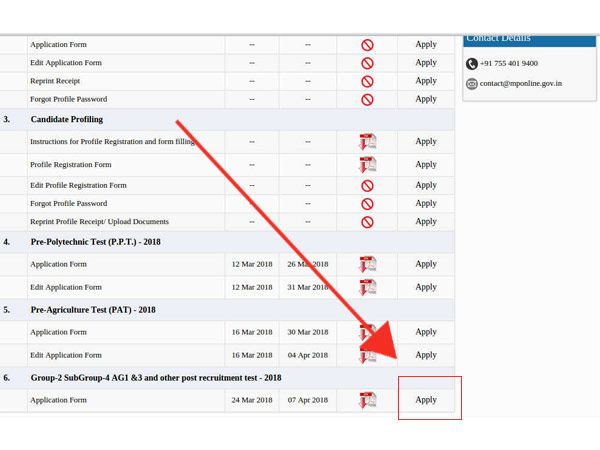Click Apply in Profile Registration Form row
The width and height of the screenshot is (600, 450).
(x=426, y=165)
